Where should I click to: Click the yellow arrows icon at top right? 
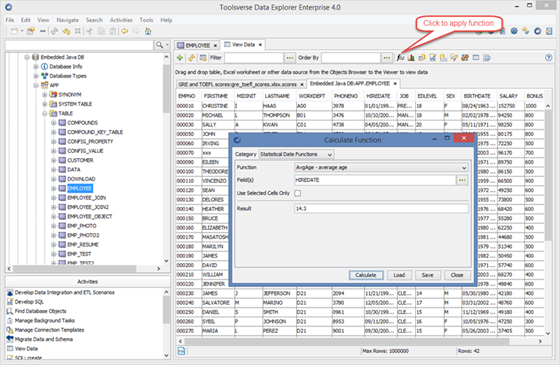(x=526, y=31)
